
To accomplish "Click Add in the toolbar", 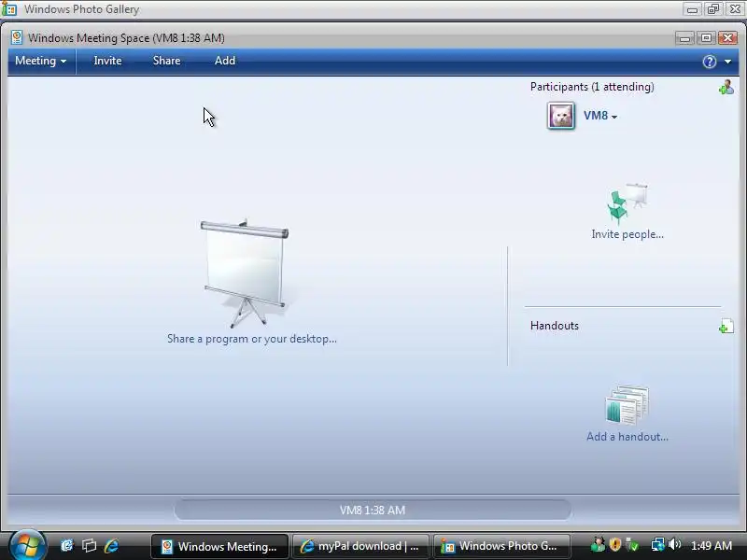I will tap(225, 61).
